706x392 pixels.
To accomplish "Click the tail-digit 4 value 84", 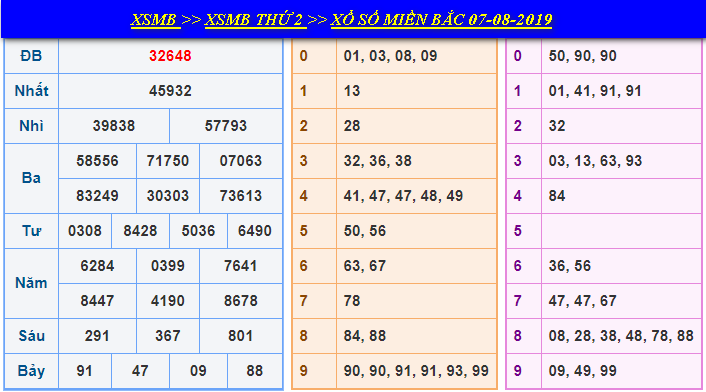I will 557,196.
